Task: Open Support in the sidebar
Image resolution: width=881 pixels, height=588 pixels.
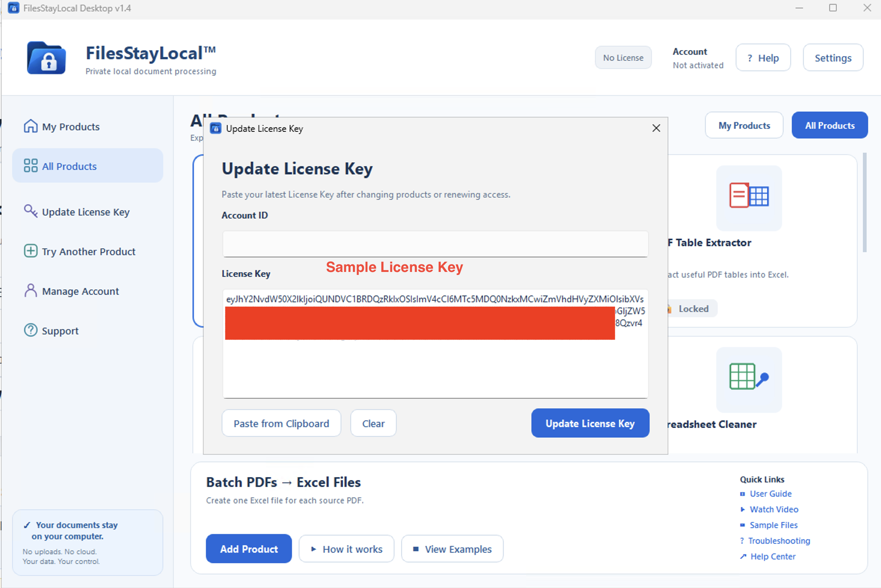Action: click(88, 331)
